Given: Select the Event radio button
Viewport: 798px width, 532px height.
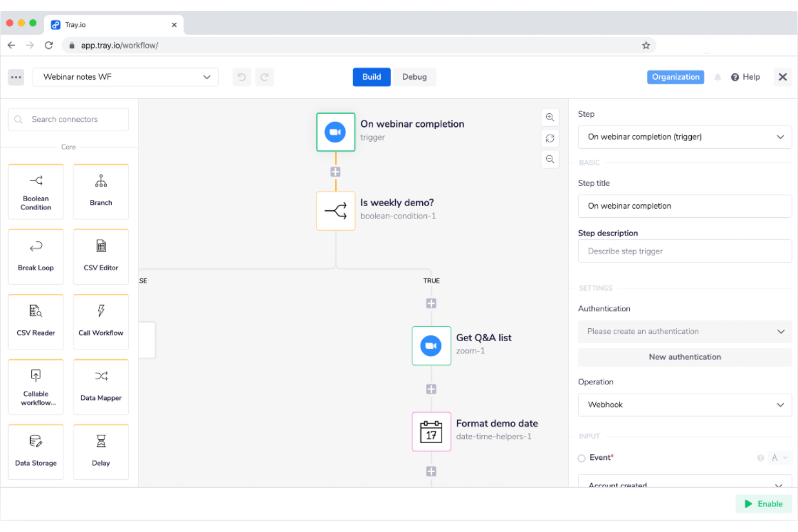Looking at the screenshot, I should [581, 458].
